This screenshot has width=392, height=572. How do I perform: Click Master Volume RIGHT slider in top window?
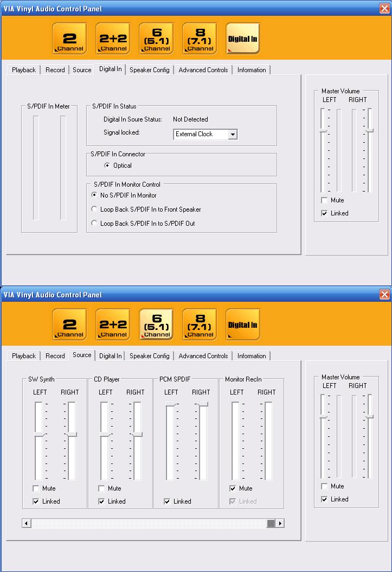coord(369,131)
